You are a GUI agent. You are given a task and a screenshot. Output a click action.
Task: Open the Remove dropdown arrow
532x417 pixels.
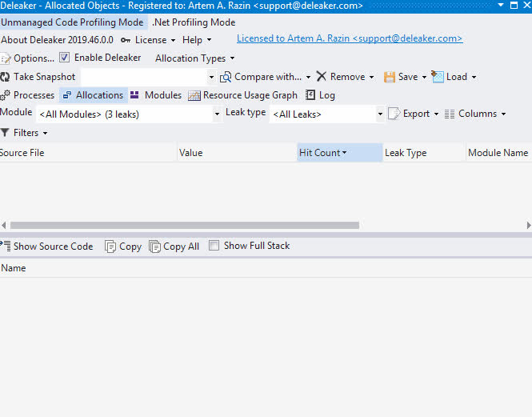pyautogui.click(x=371, y=78)
